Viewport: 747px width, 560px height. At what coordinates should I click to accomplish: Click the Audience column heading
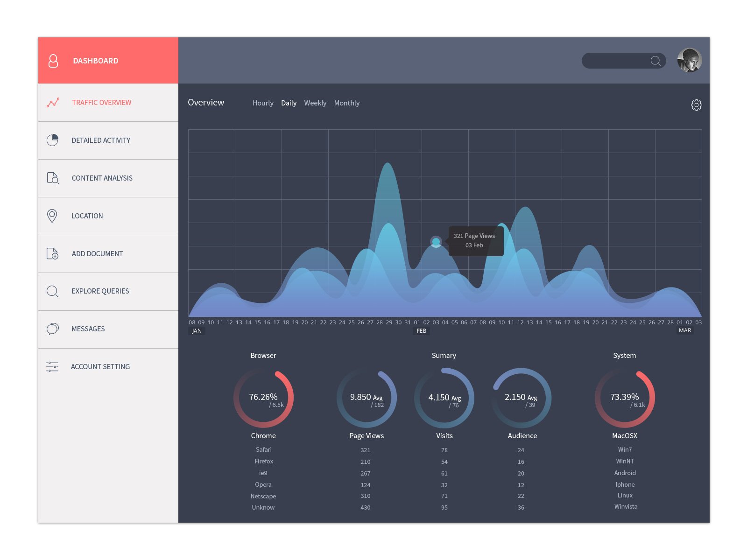(x=522, y=436)
